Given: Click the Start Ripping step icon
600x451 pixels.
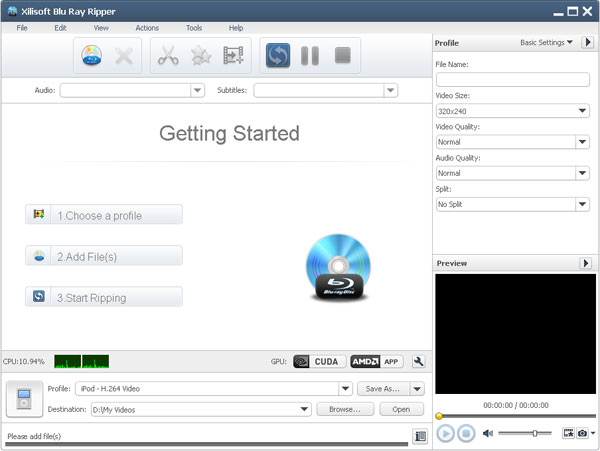Looking at the screenshot, I should pyautogui.click(x=39, y=296).
